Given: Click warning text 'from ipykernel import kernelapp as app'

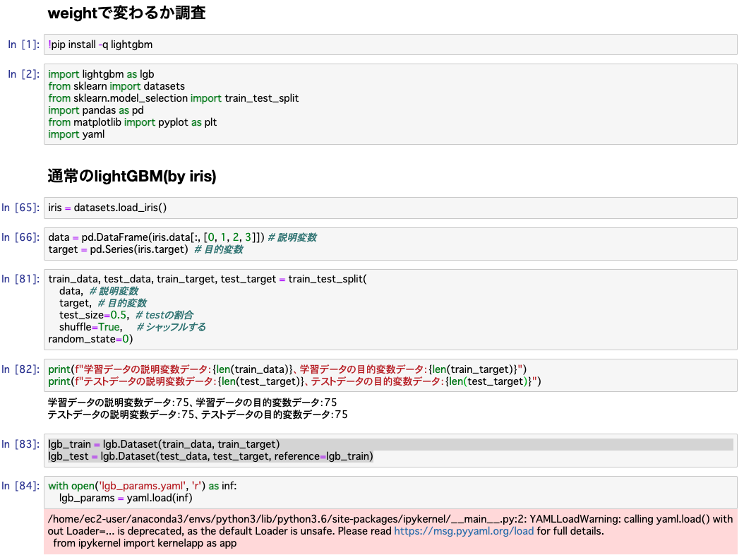Looking at the screenshot, I should (145, 543).
